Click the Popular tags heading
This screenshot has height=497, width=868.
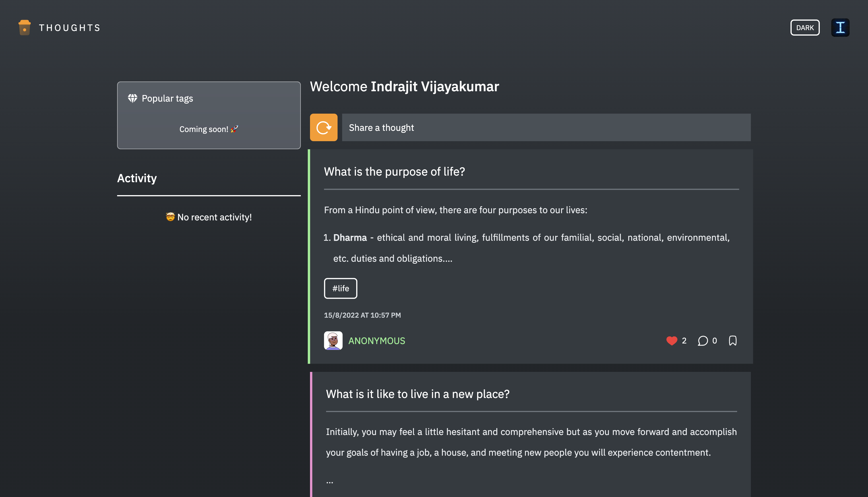click(167, 98)
